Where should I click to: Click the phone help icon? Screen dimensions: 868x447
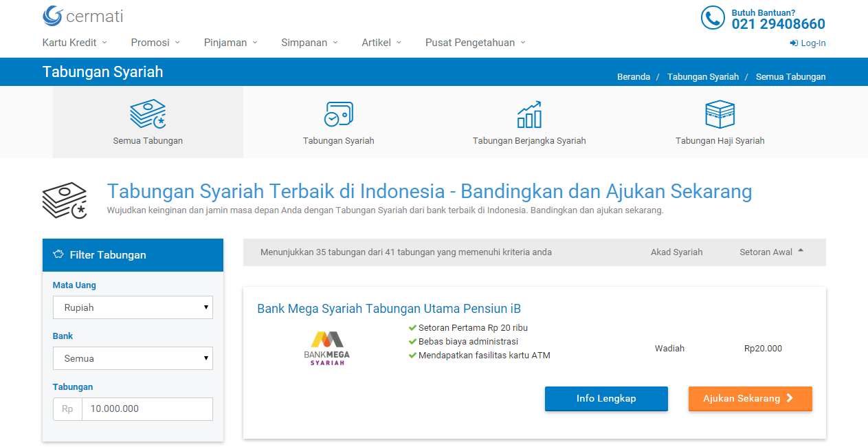click(x=713, y=18)
